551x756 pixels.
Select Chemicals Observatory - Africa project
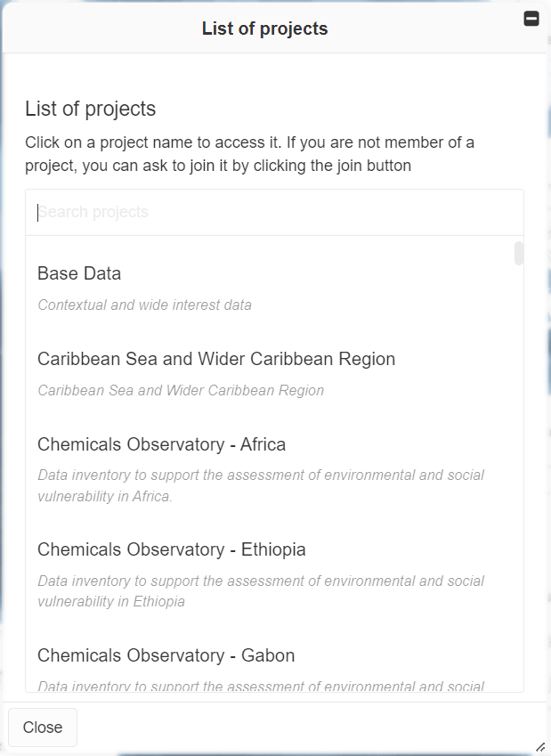[161, 444]
